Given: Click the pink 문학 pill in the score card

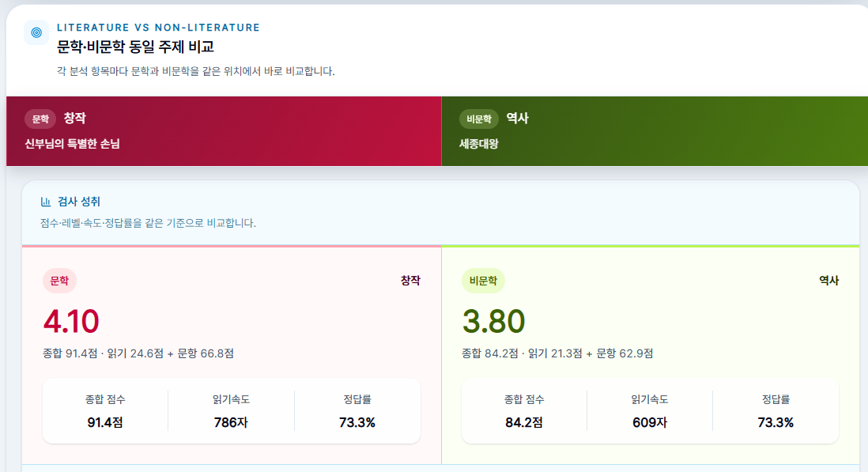Looking at the screenshot, I should click(60, 281).
